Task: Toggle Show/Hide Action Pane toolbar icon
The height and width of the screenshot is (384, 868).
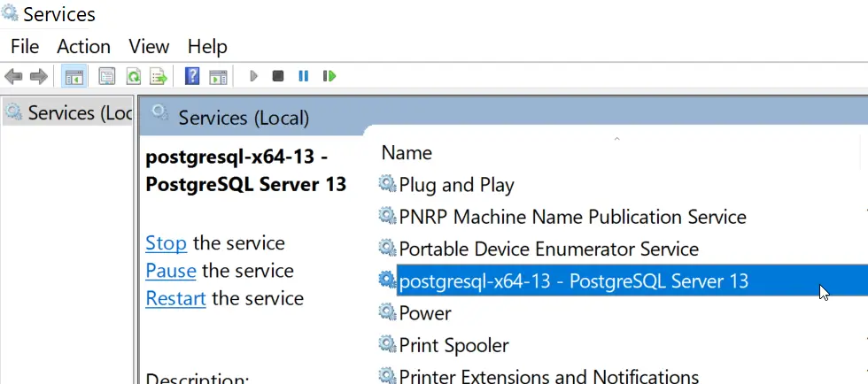Action: (x=218, y=76)
